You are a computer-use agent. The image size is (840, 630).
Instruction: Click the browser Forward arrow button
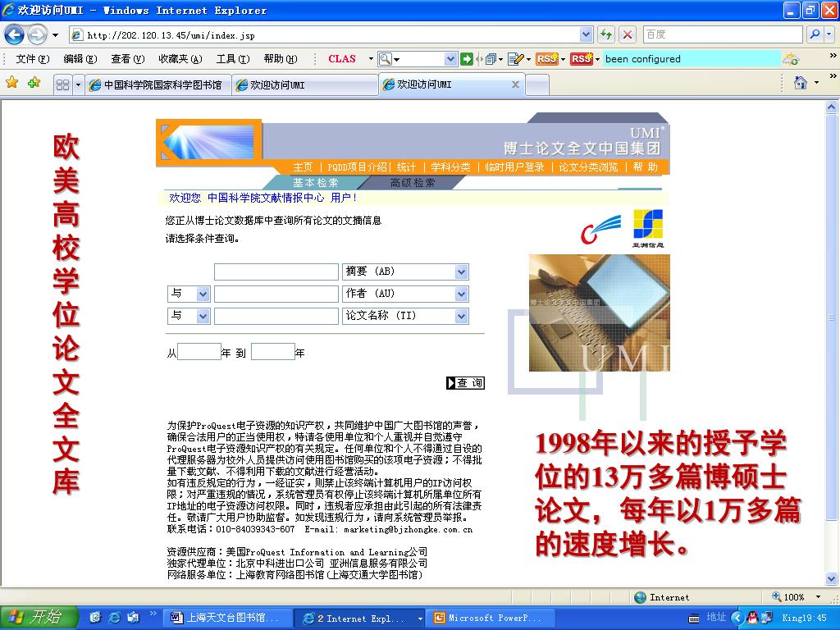(x=37, y=35)
